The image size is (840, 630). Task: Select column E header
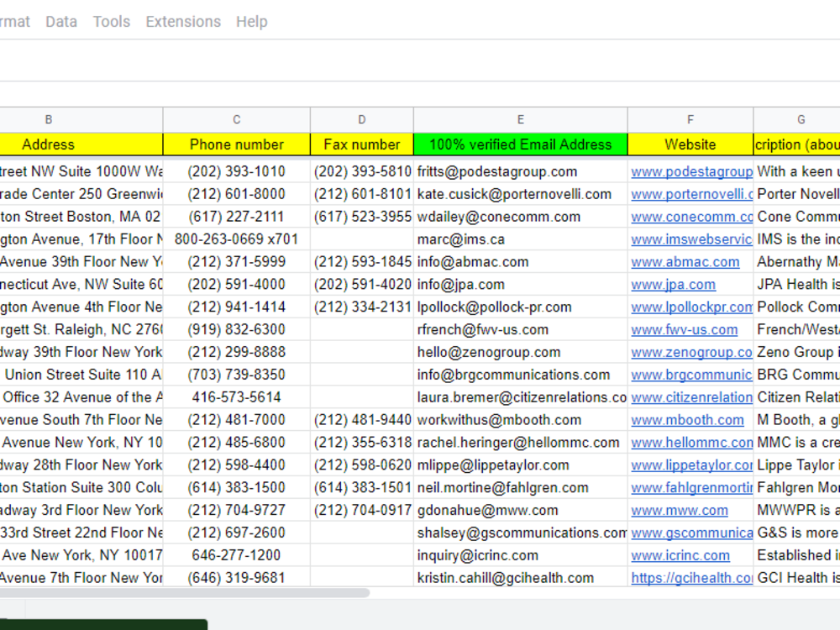521,119
